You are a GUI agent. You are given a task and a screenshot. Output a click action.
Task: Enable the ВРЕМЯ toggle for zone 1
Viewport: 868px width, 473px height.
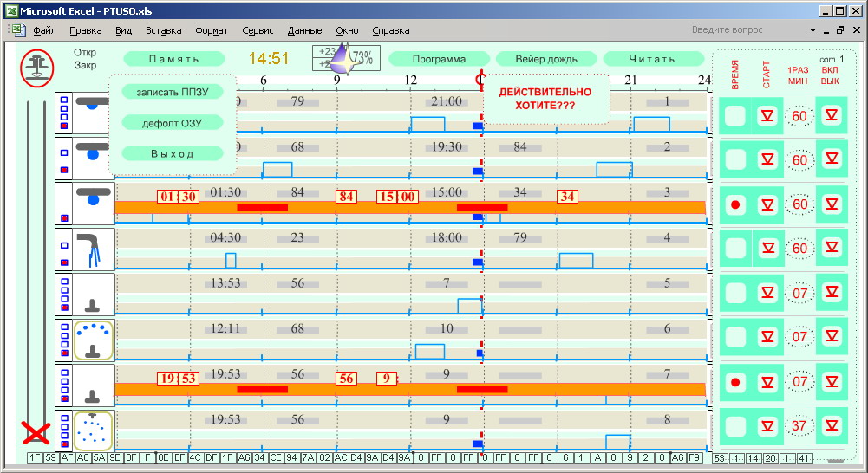[735, 116]
